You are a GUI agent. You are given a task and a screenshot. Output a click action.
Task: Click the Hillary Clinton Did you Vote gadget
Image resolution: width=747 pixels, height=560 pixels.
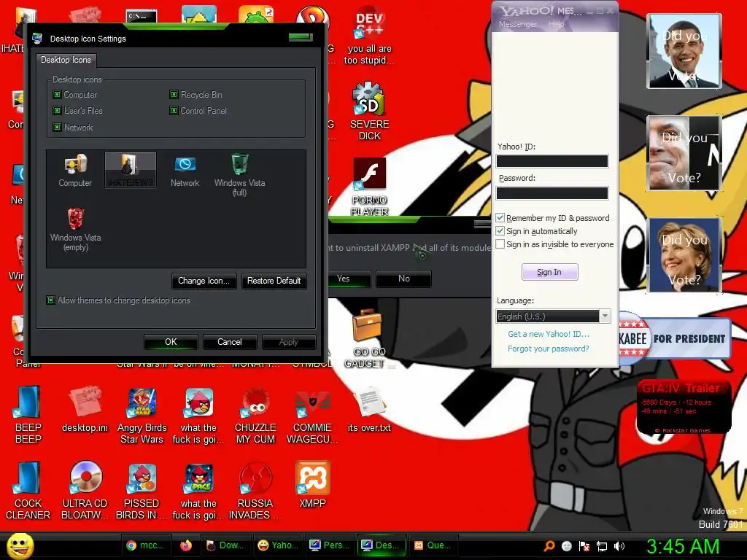(x=684, y=255)
